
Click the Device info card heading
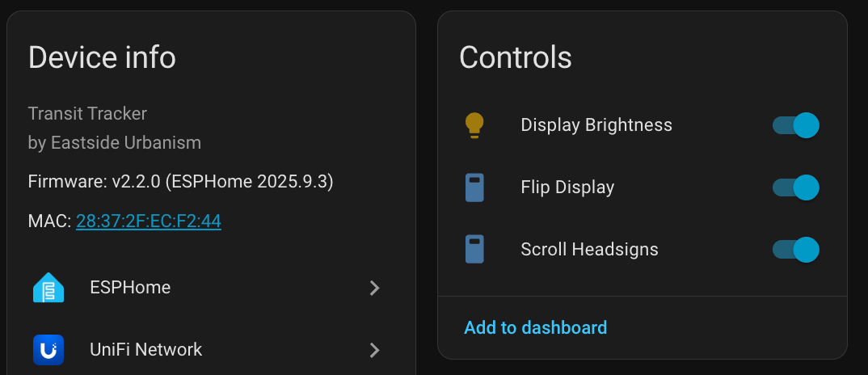pyautogui.click(x=102, y=57)
